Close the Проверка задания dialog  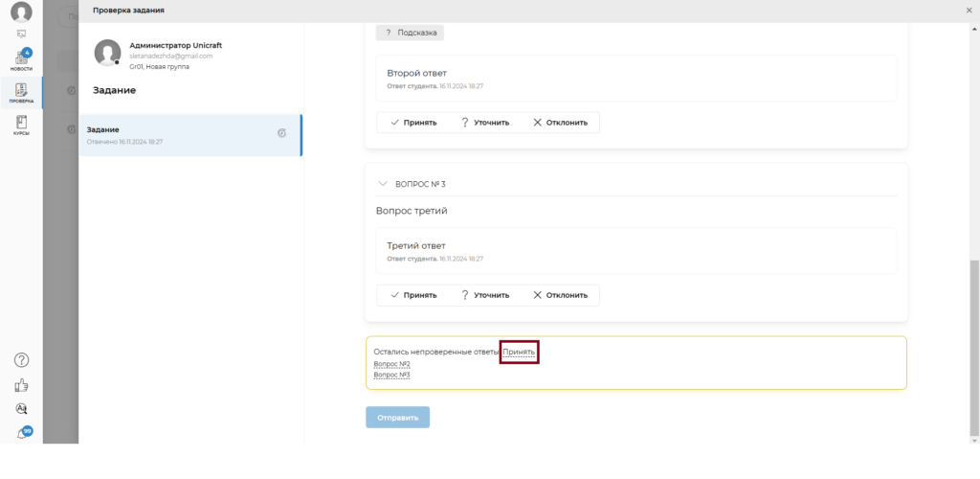[x=969, y=11]
